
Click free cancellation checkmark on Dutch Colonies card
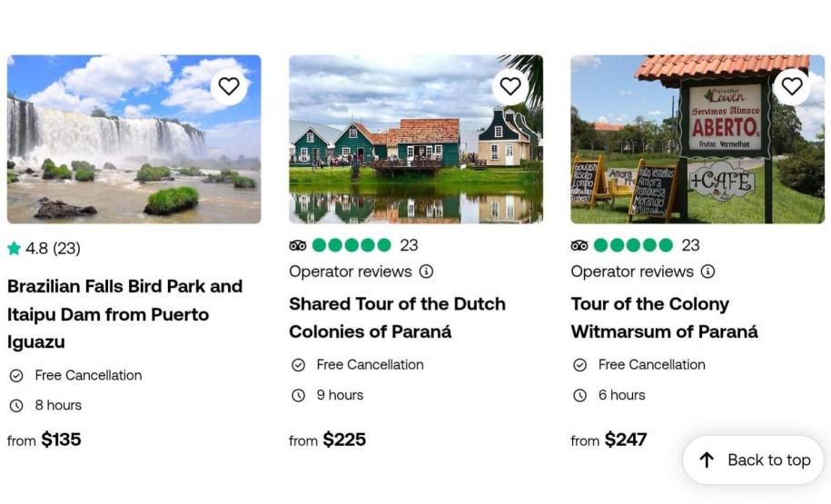pos(298,365)
